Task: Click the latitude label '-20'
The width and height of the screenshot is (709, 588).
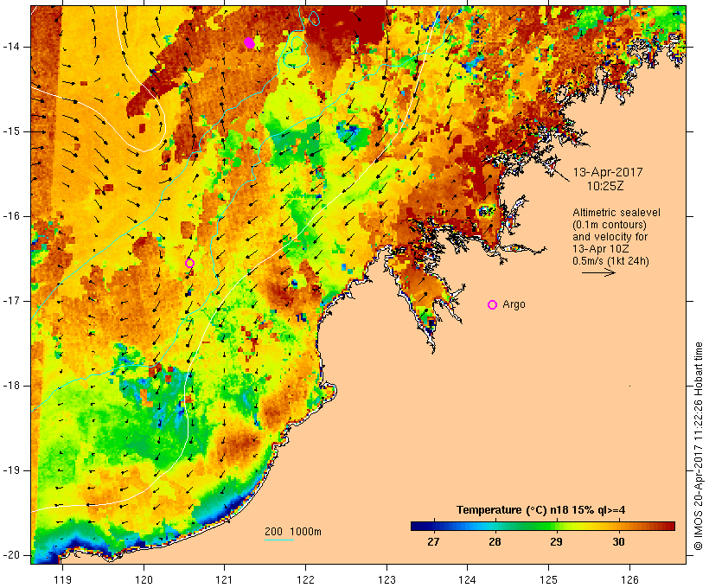Action: pyautogui.click(x=11, y=555)
